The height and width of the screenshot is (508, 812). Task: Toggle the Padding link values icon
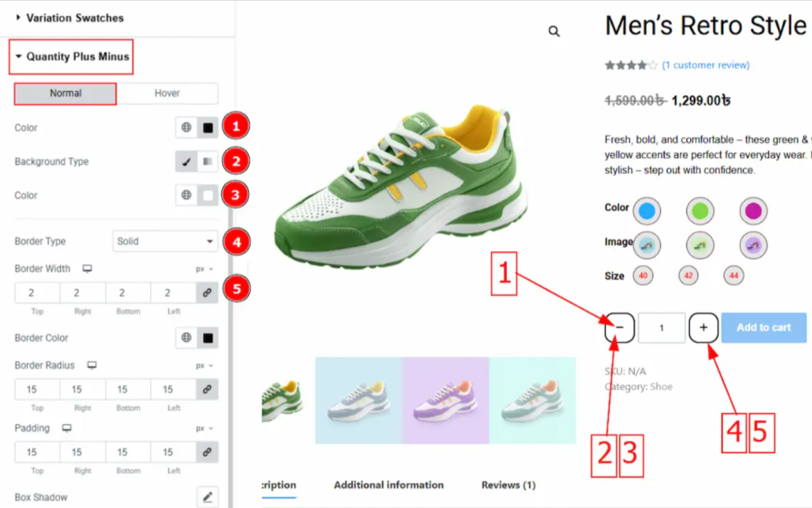(x=208, y=452)
